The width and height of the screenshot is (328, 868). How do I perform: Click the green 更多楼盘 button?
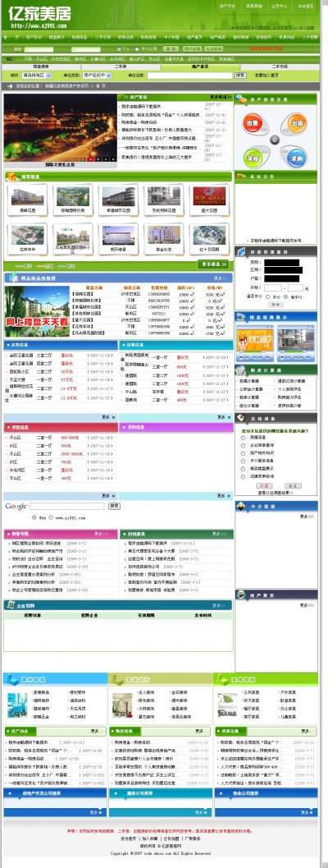(x=213, y=264)
